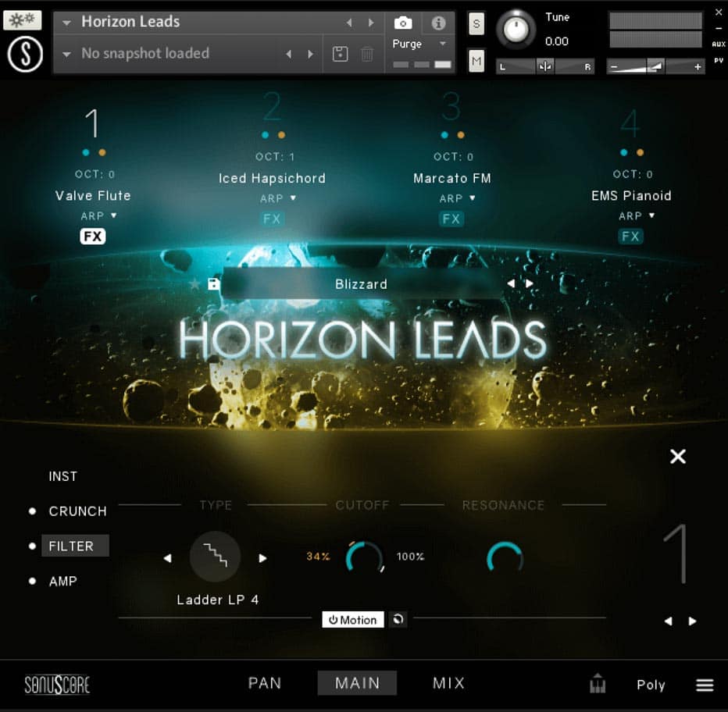
Task: Click the keyboard icon next to Poly
Action: pyautogui.click(x=598, y=685)
